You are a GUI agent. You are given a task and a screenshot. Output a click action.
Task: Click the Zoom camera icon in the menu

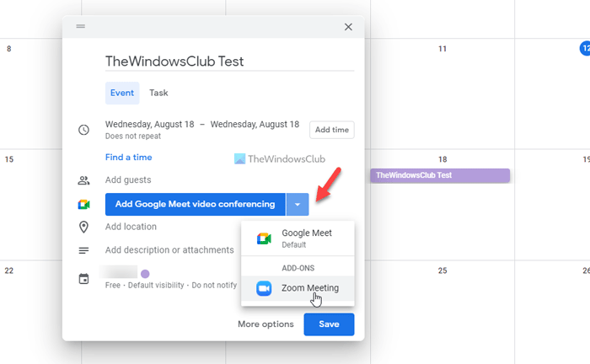pyautogui.click(x=264, y=288)
